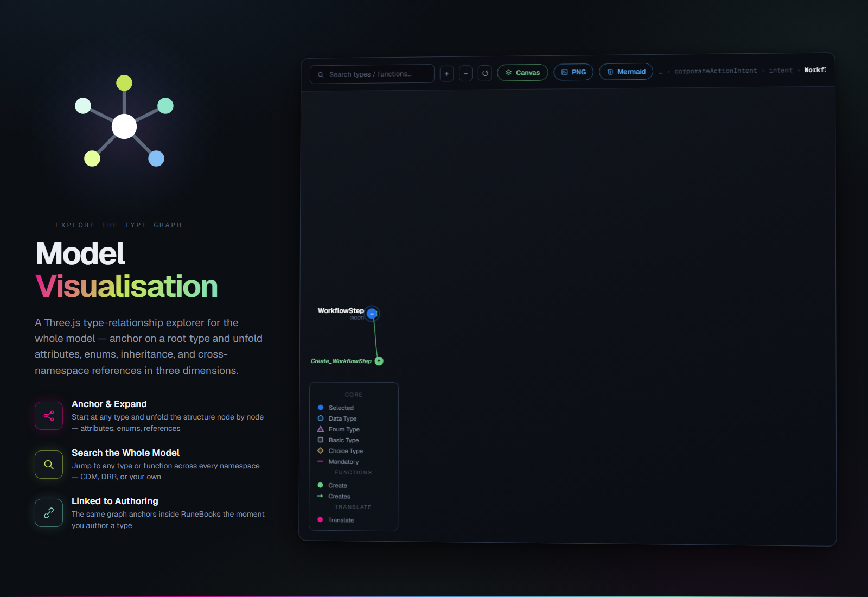Click the Model Visualisation title

tap(126, 270)
